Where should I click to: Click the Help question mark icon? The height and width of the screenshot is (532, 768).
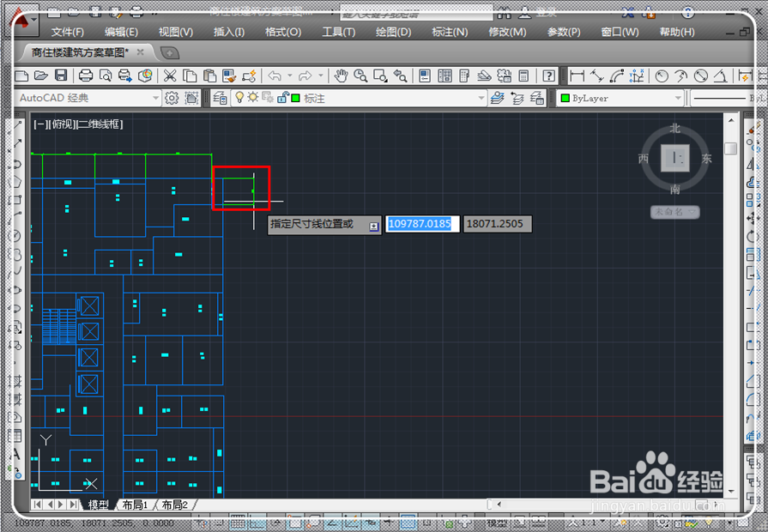point(548,76)
